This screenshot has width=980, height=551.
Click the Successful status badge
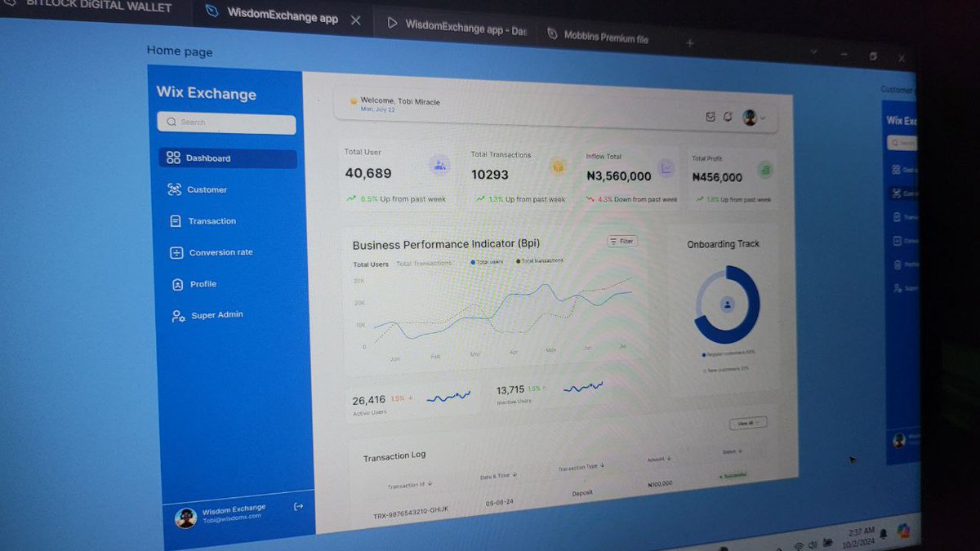coord(733,475)
